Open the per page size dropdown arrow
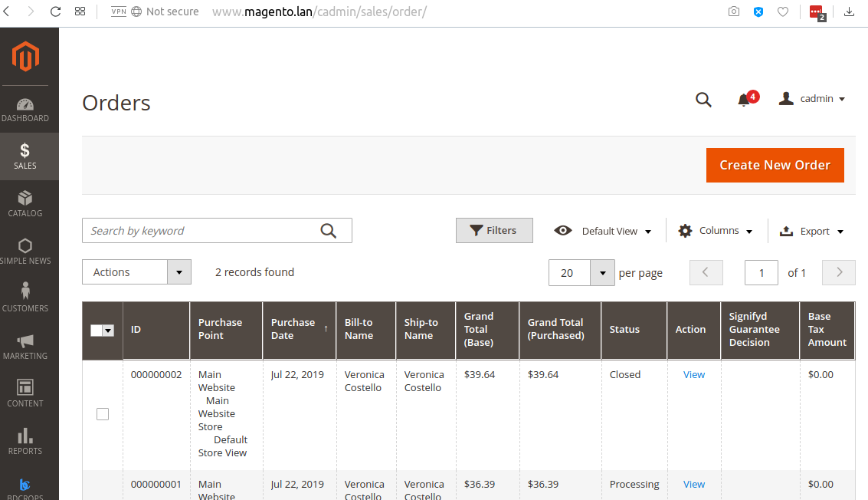This screenshot has width=868, height=500. pyautogui.click(x=602, y=273)
